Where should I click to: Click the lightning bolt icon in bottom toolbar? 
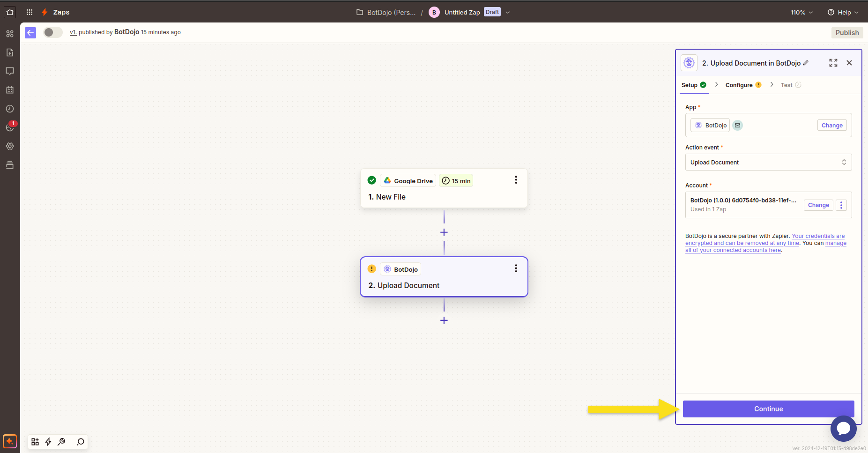tap(48, 442)
